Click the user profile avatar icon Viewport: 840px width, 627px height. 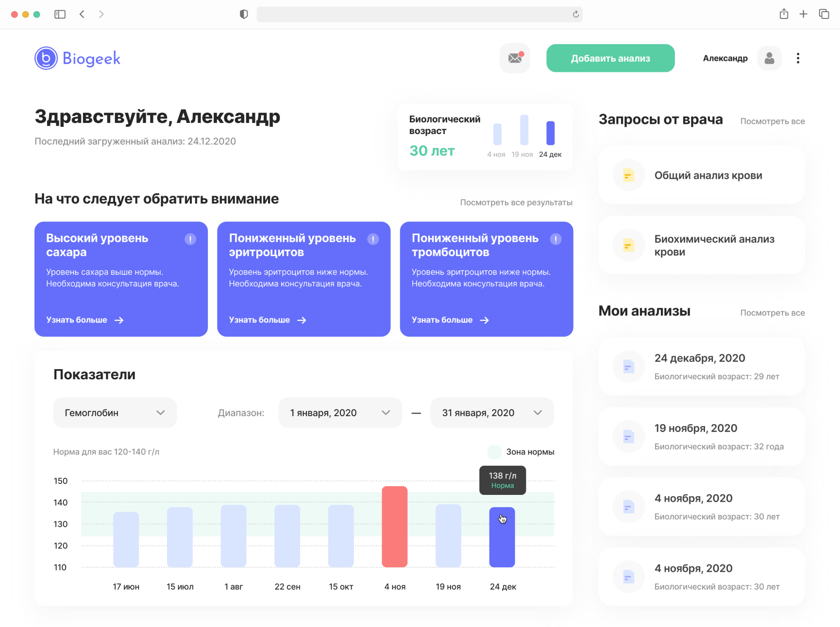[x=769, y=58]
